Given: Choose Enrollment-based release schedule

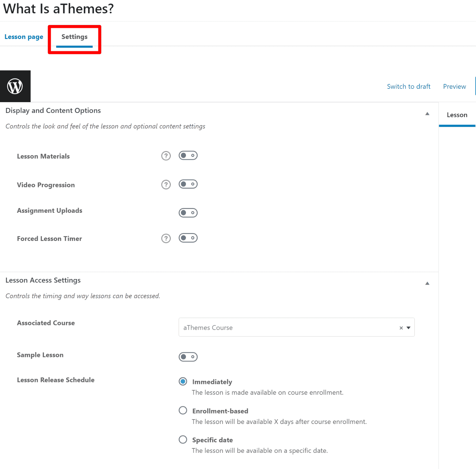Looking at the screenshot, I should 183,410.
